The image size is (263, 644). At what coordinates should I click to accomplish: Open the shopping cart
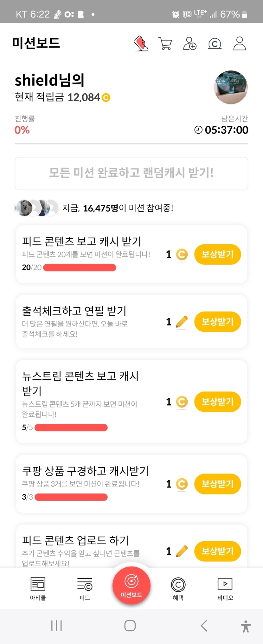pyautogui.click(x=165, y=43)
